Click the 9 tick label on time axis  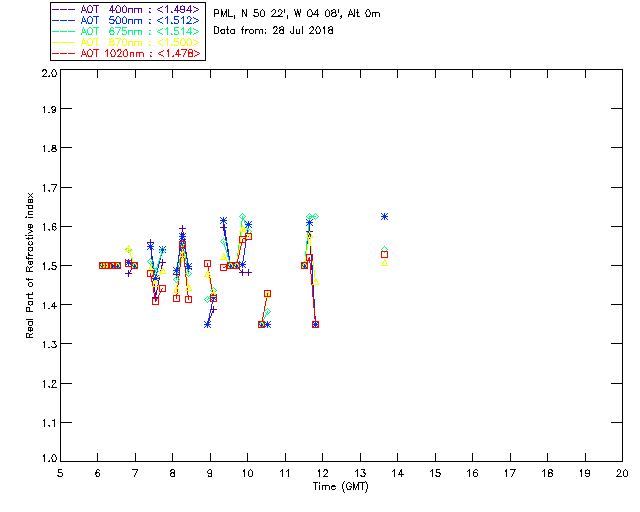click(x=210, y=473)
